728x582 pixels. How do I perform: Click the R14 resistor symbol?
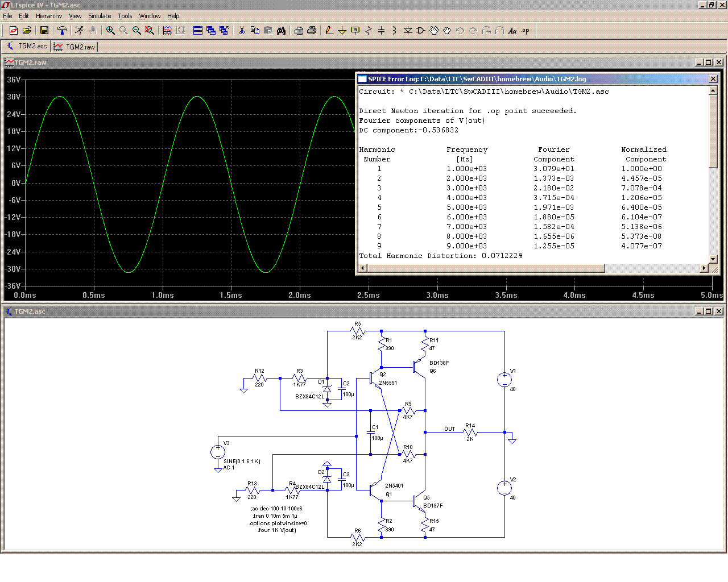tap(470, 433)
